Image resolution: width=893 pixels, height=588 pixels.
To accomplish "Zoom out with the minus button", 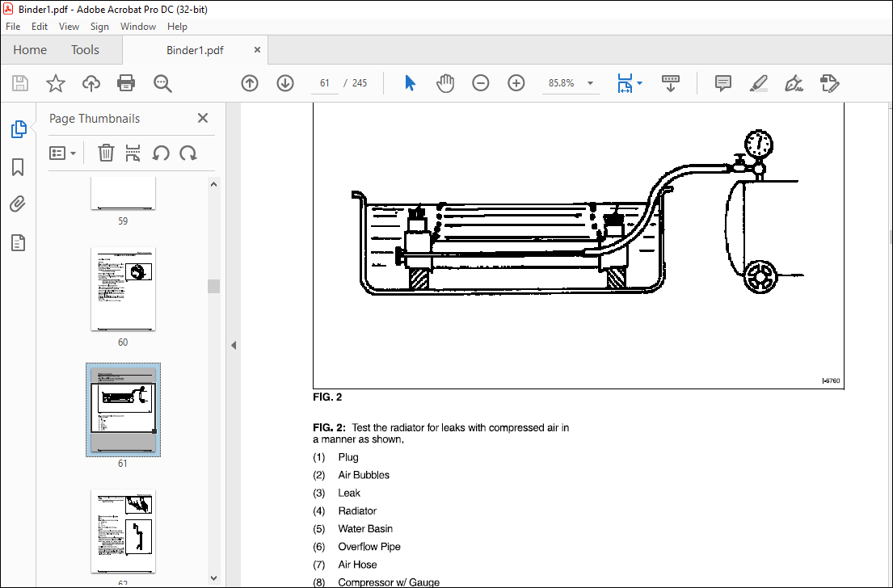I will tap(481, 83).
